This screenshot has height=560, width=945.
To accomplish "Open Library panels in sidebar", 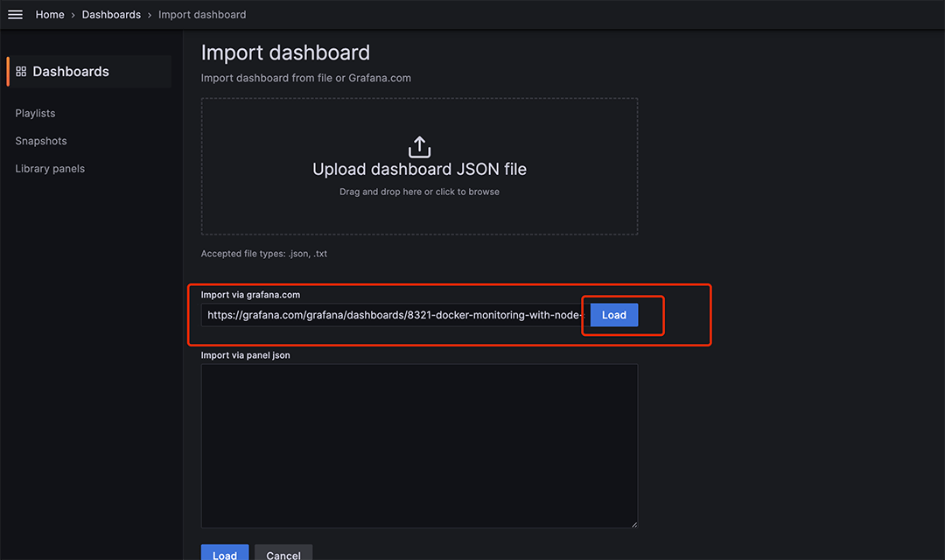I will (x=50, y=169).
